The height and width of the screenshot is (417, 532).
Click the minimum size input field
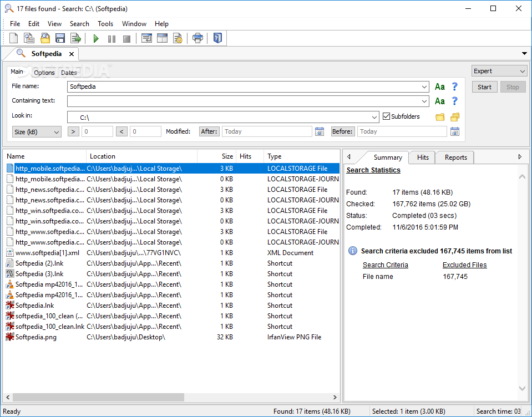tap(97, 131)
